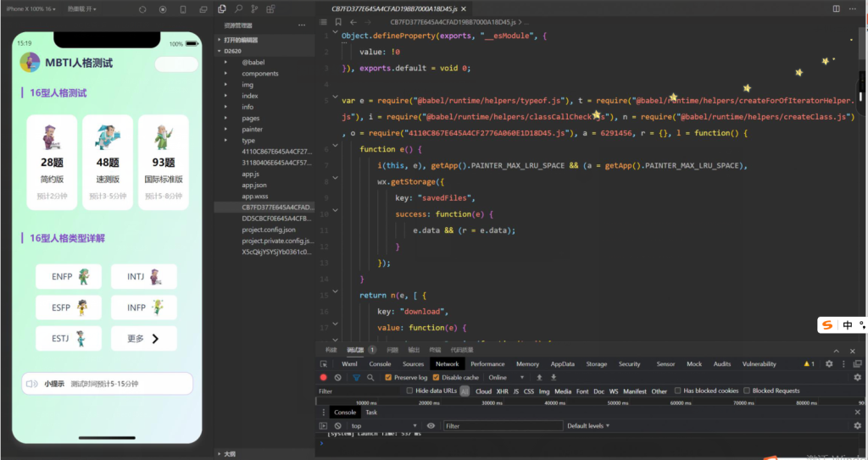
Task: Switch to the Wxml tab
Action: 349,363
